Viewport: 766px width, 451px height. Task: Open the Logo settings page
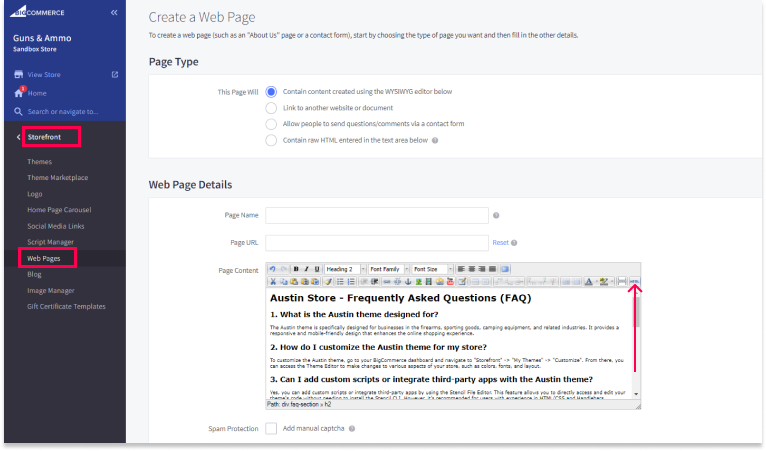coord(35,194)
